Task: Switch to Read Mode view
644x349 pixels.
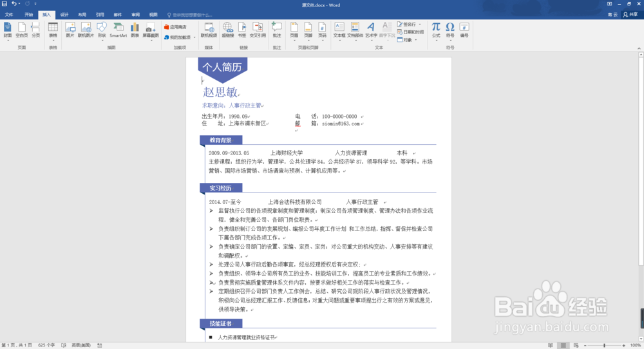Action: point(551,345)
